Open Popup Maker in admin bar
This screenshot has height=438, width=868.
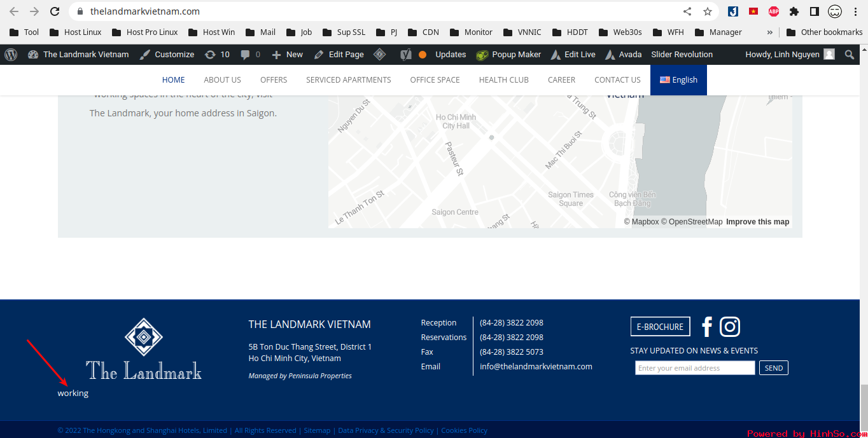coord(508,55)
